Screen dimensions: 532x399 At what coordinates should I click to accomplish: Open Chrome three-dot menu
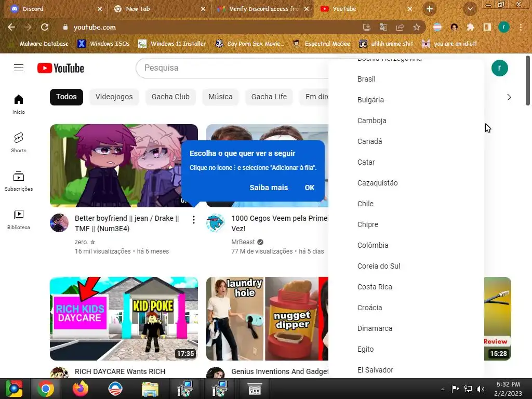tap(521, 27)
